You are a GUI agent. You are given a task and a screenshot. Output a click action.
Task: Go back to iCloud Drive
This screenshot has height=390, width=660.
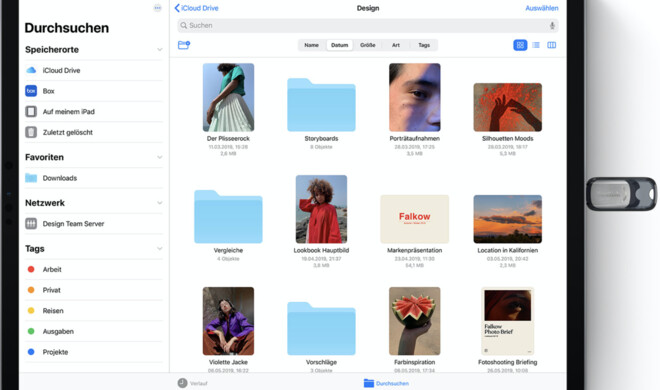click(x=197, y=8)
